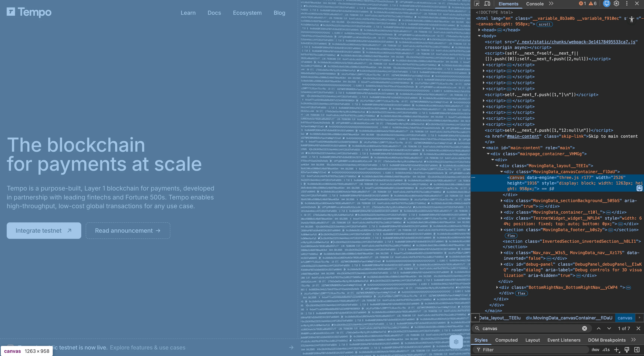Open the Computed styles tab
Image resolution: width=644 pixels, height=356 pixels.
pos(506,340)
